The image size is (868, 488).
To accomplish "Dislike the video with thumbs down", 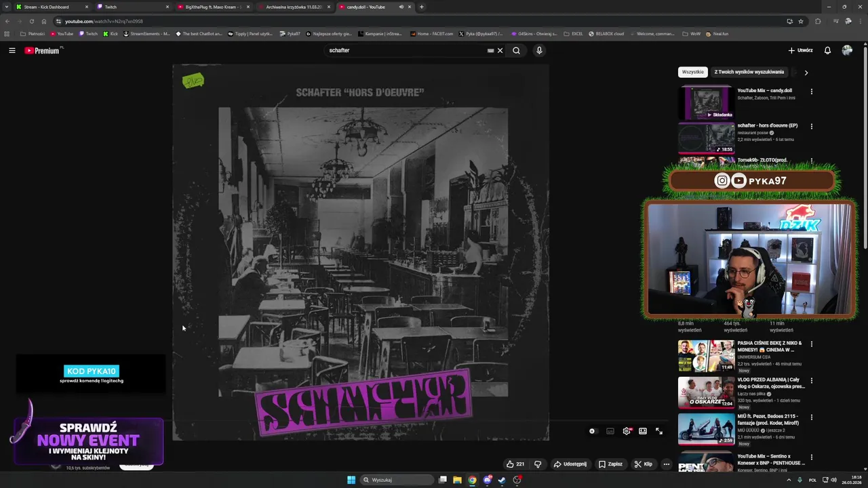I will click(538, 464).
